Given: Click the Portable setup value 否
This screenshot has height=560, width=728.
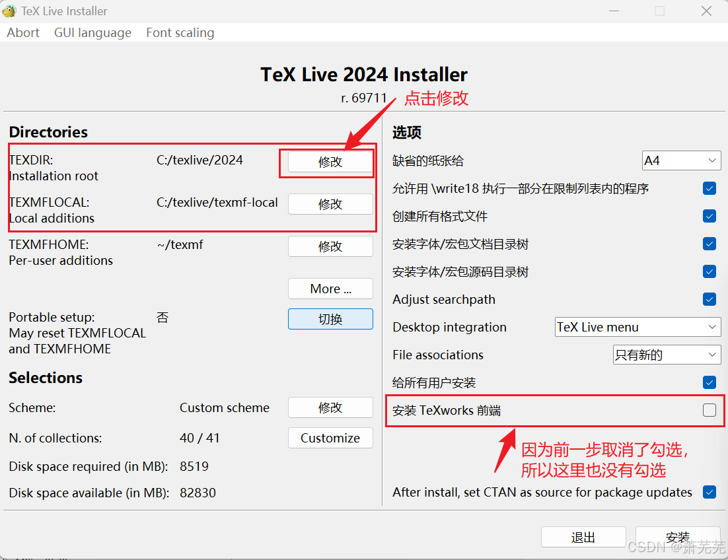Looking at the screenshot, I should [163, 318].
